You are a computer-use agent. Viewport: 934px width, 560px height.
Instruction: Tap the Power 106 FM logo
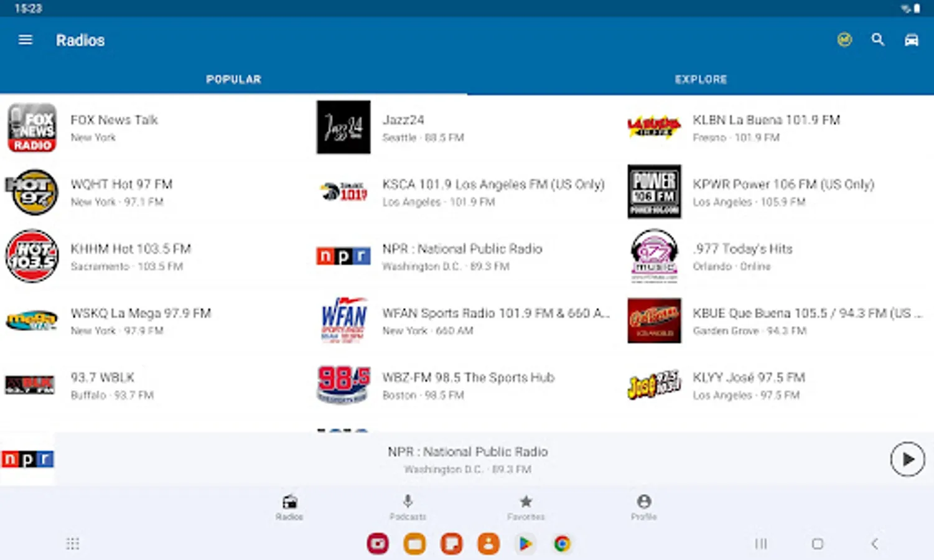click(654, 192)
